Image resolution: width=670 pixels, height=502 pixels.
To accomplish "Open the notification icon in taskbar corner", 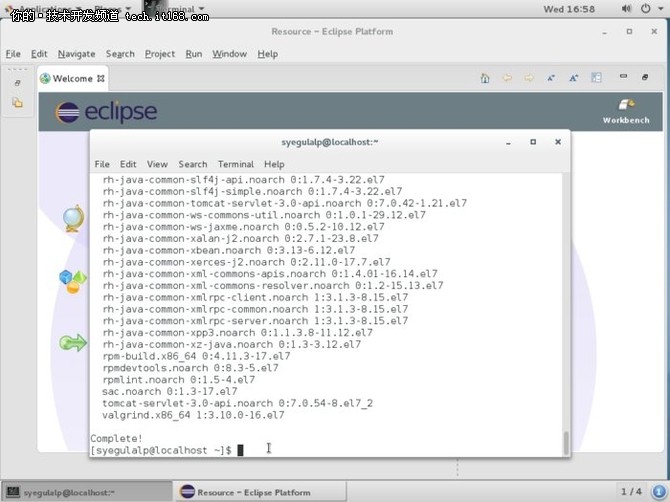I will pyautogui.click(x=658, y=492).
